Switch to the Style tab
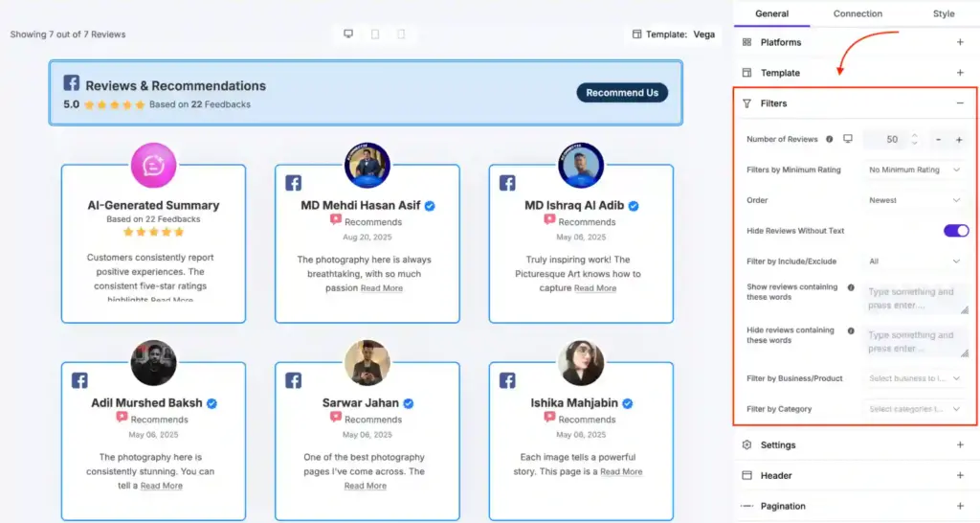Viewport: 980px width, 523px height. 943,13
